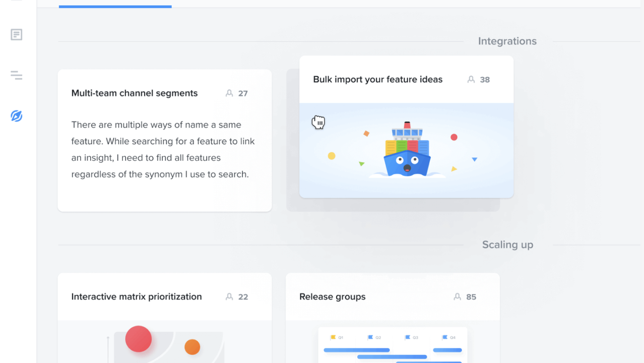
Task: Open Release groups card title
Action: (333, 297)
